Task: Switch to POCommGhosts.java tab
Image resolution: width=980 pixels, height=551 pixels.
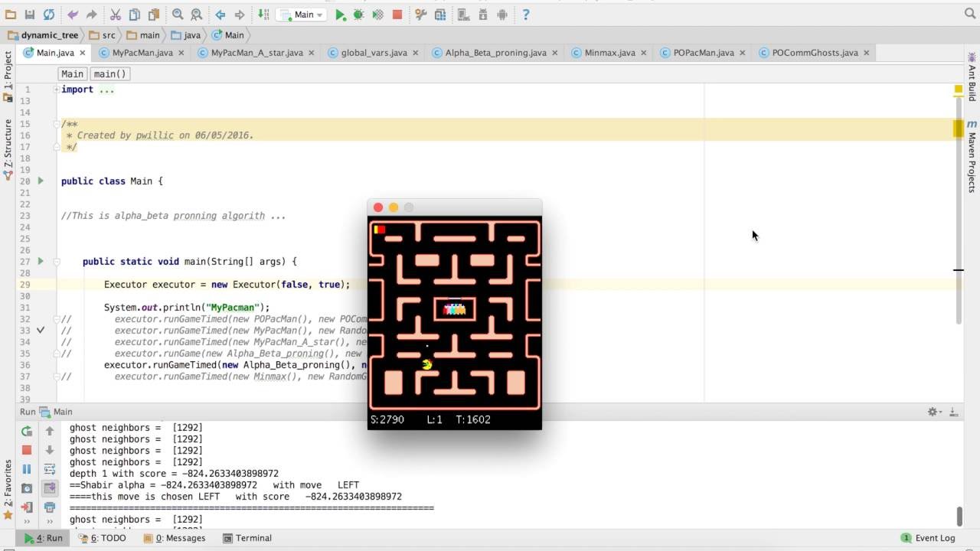Action: pos(815,53)
